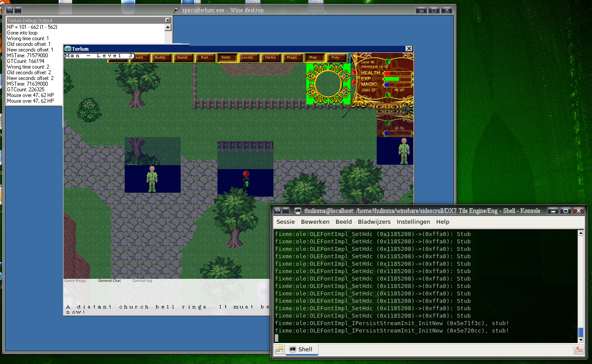Click the bald character on the left

(153, 179)
